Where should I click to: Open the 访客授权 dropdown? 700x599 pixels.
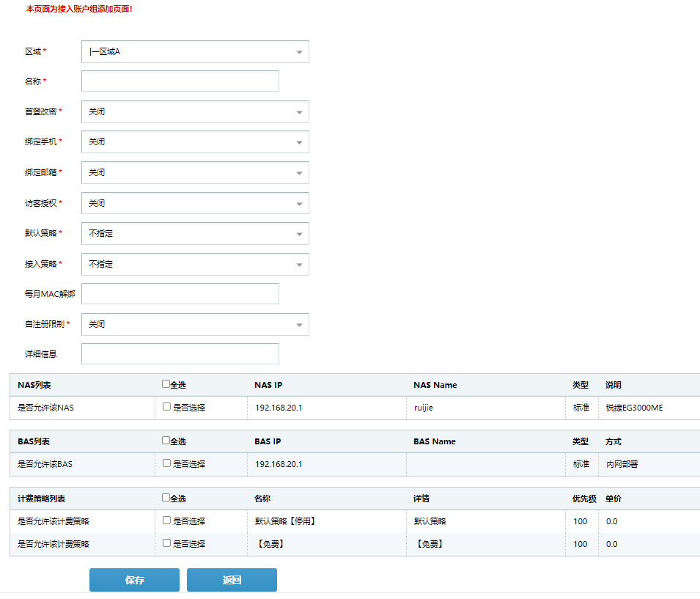coord(195,203)
